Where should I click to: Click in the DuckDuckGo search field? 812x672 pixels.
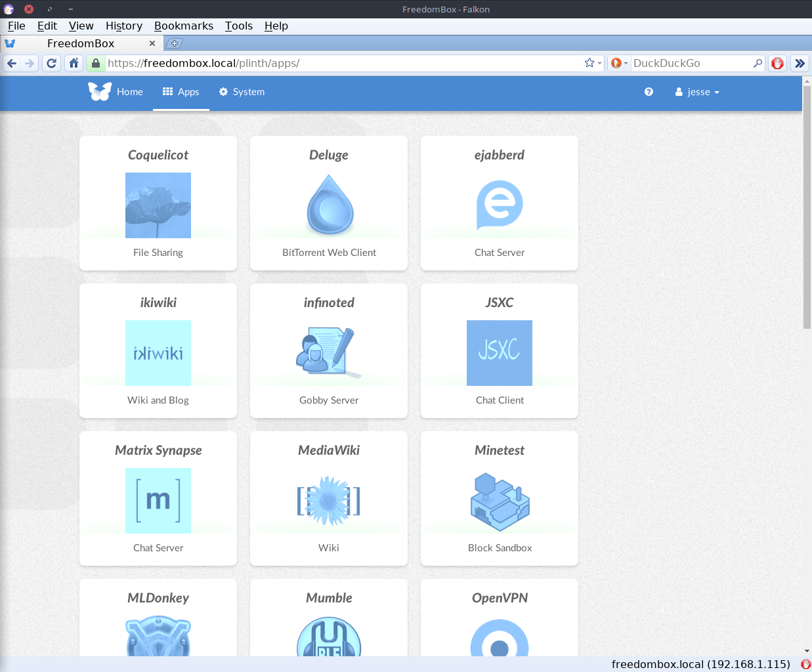[x=691, y=63]
